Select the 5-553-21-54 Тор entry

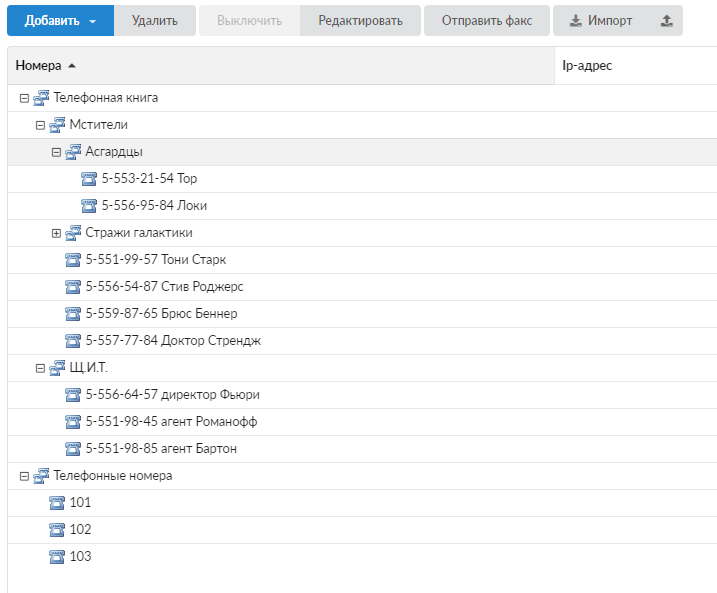(x=149, y=178)
